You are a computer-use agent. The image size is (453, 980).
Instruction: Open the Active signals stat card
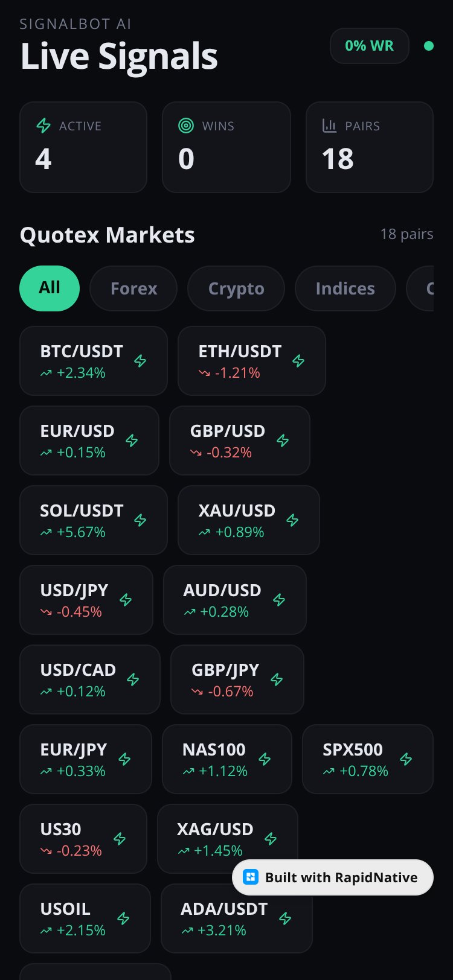coord(83,147)
